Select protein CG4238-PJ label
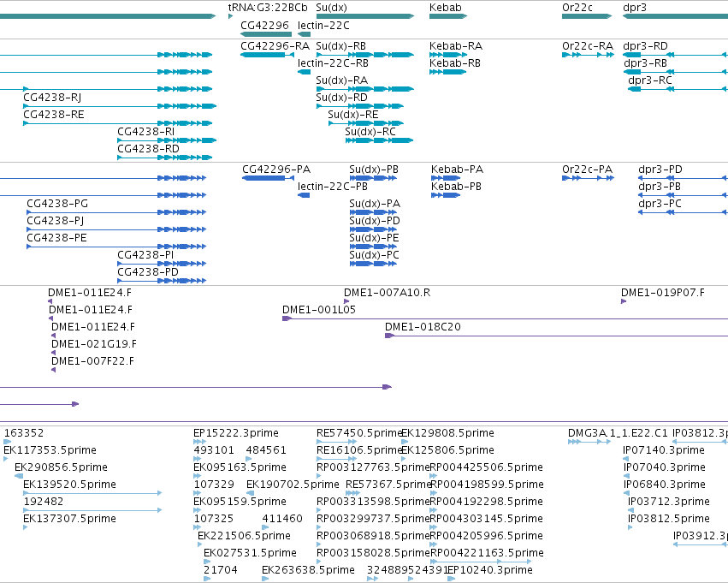The width and height of the screenshot is (728, 583). tap(56, 221)
